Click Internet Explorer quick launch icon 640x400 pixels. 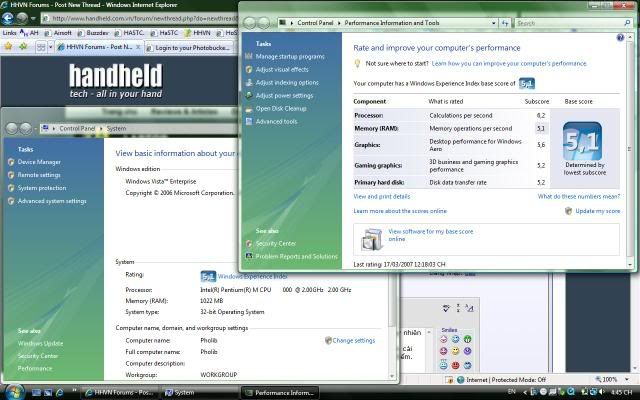point(60,393)
